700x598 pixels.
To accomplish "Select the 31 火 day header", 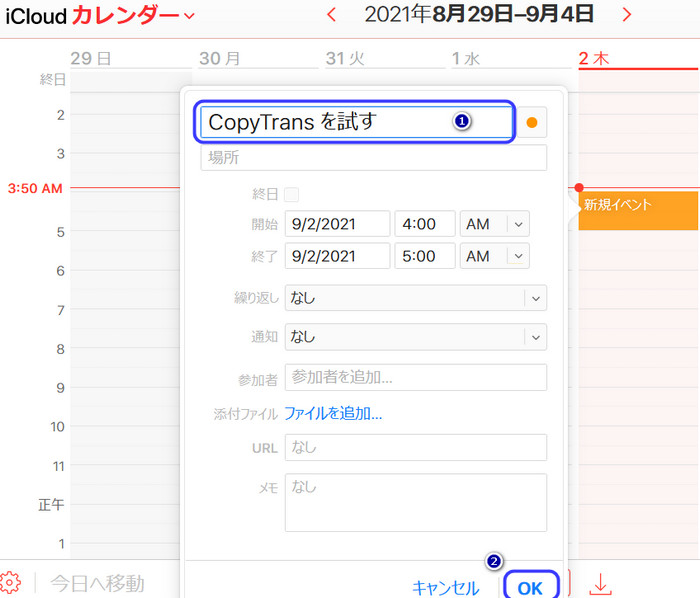I will pyautogui.click(x=345, y=58).
